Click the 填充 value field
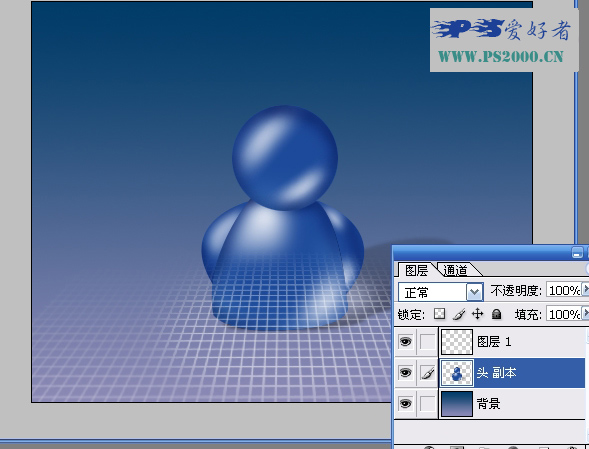Screen dimensions: 589x449 click(565, 314)
